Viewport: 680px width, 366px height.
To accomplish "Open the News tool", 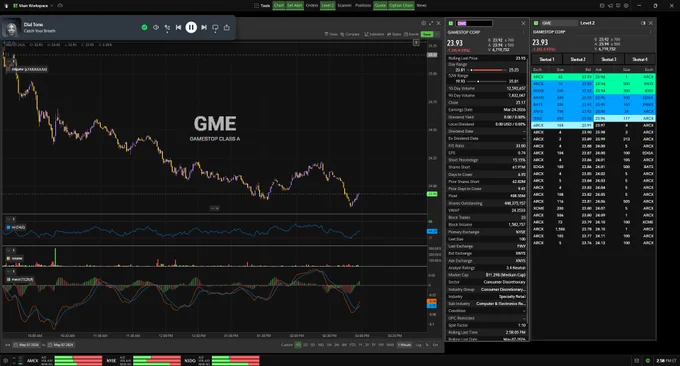I will click(422, 6).
